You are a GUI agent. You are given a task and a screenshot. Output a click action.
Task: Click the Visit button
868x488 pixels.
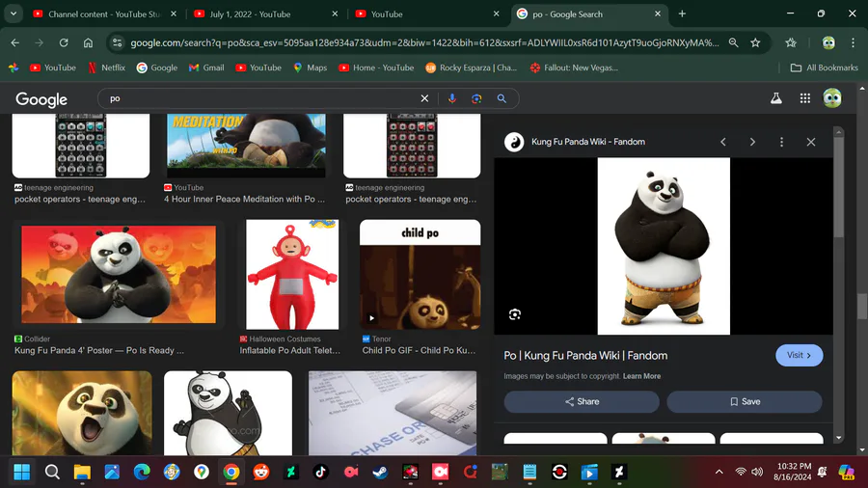799,355
